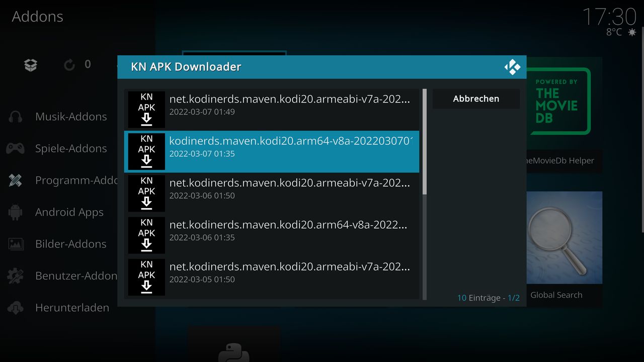This screenshot has height=362, width=644.
Task: Click KN APK icon of 2022-03-06 01:35 entry
Action: tap(146, 235)
